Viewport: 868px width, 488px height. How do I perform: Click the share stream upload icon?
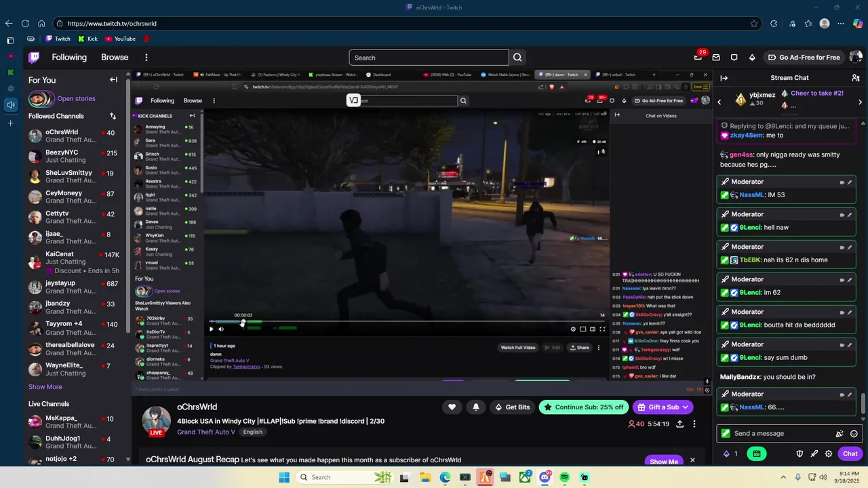coord(679,424)
